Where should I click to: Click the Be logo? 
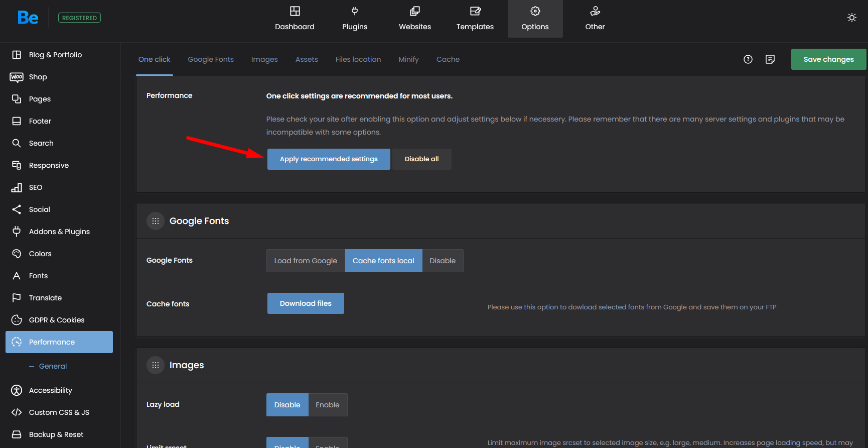pyautogui.click(x=28, y=18)
